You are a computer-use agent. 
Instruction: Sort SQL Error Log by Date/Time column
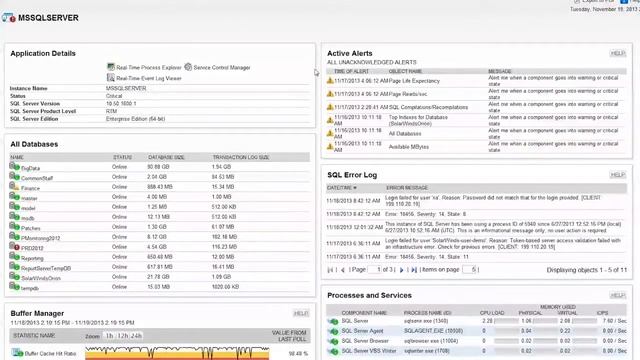pyautogui.click(x=342, y=188)
